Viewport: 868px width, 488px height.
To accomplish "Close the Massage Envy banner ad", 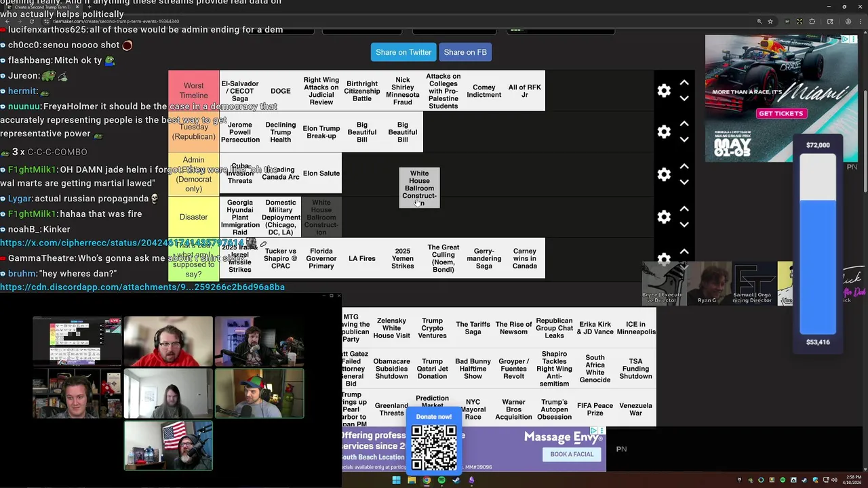I will (x=601, y=430).
